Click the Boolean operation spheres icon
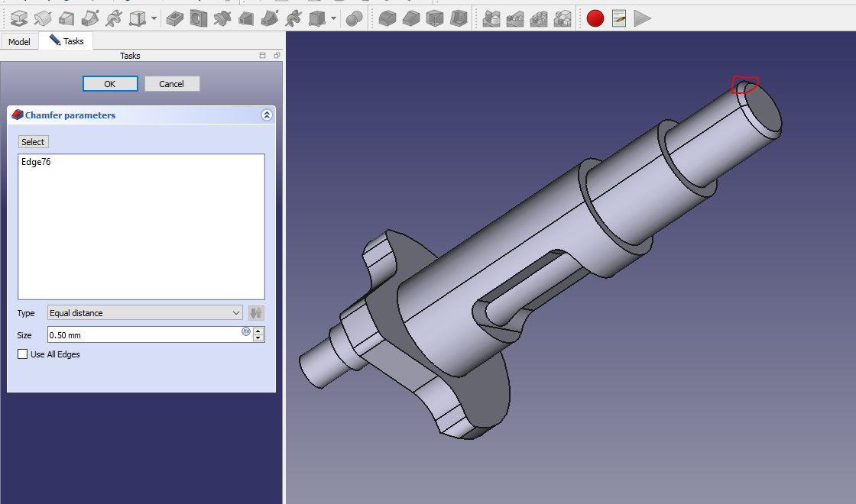 pyautogui.click(x=354, y=18)
